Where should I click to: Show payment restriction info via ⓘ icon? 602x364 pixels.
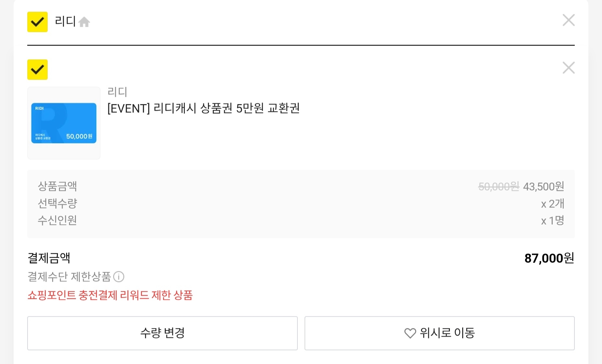coord(119,277)
